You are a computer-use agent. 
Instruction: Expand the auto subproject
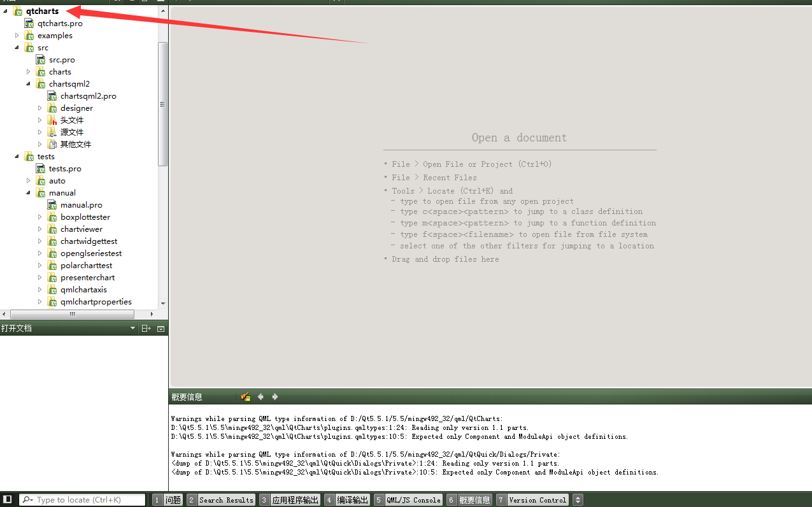coord(29,181)
